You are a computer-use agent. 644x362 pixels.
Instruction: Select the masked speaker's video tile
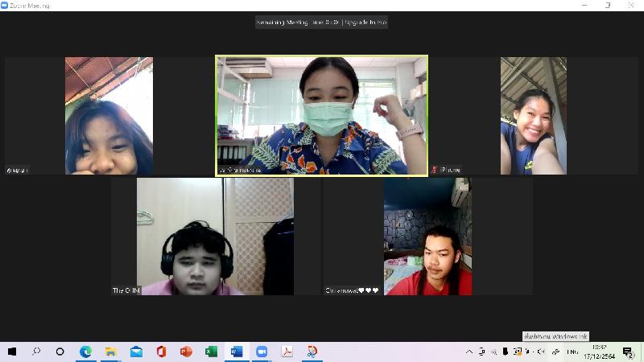coord(321,115)
